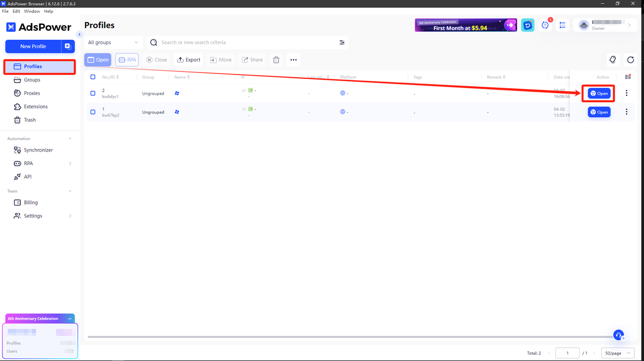The width and height of the screenshot is (644, 361).
Task: Open the 50/page pagination dropdown
Action: point(617,353)
